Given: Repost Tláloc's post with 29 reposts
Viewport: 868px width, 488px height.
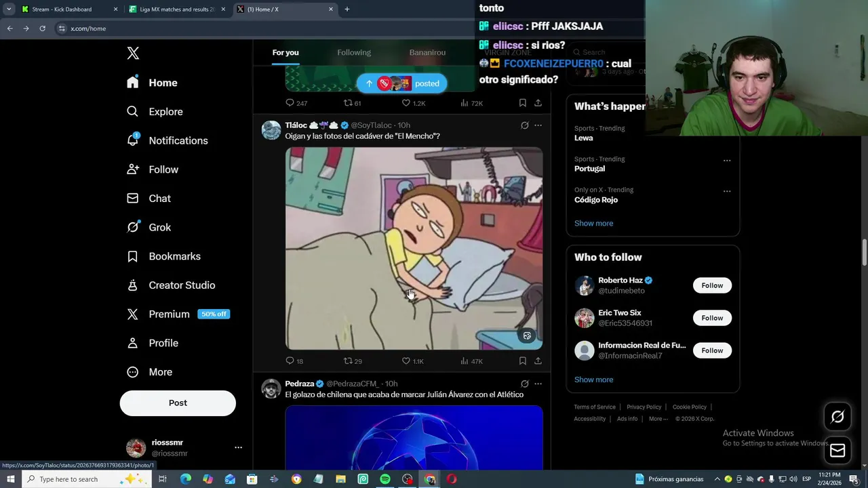Looking at the screenshot, I should coord(353,361).
